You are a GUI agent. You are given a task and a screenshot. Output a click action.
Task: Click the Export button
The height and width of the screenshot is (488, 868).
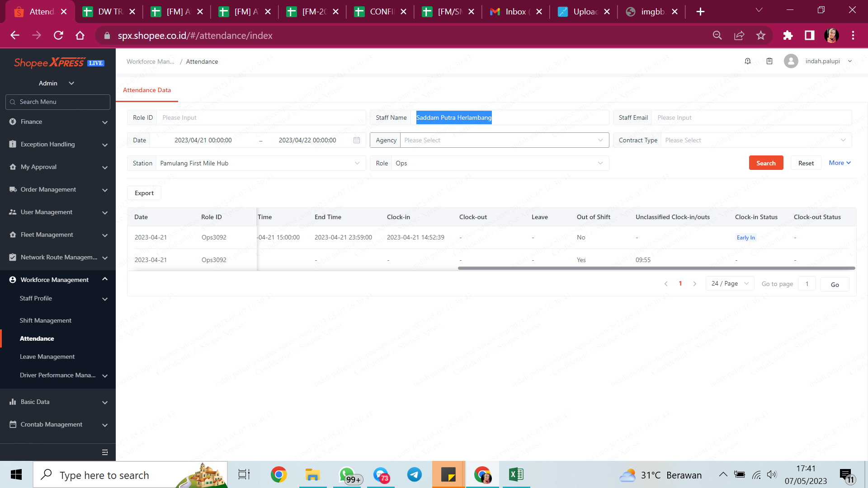pos(144,193)
